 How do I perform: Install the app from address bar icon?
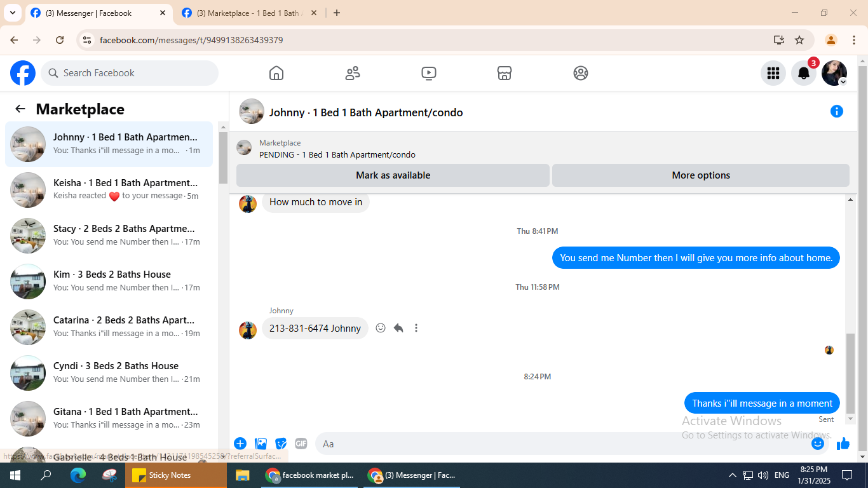[779, 40]
